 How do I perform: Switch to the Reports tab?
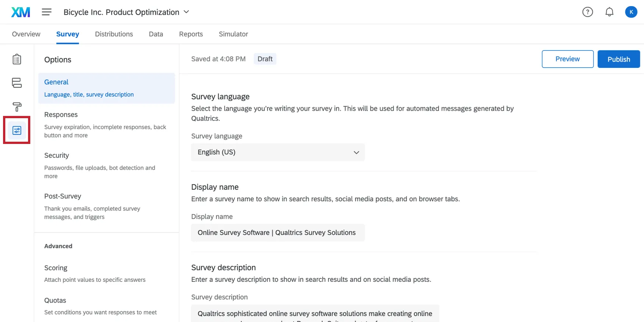point(191,34)
